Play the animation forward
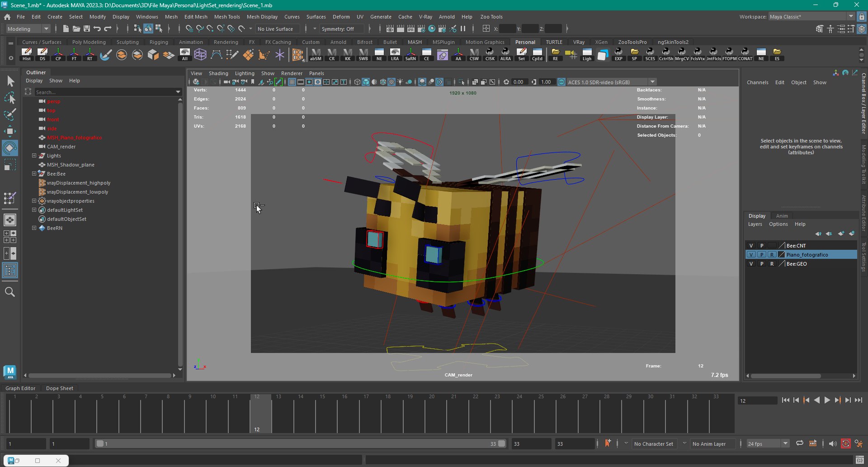The image size is (868, 467). pyautogui.click(x=827, y=400)
